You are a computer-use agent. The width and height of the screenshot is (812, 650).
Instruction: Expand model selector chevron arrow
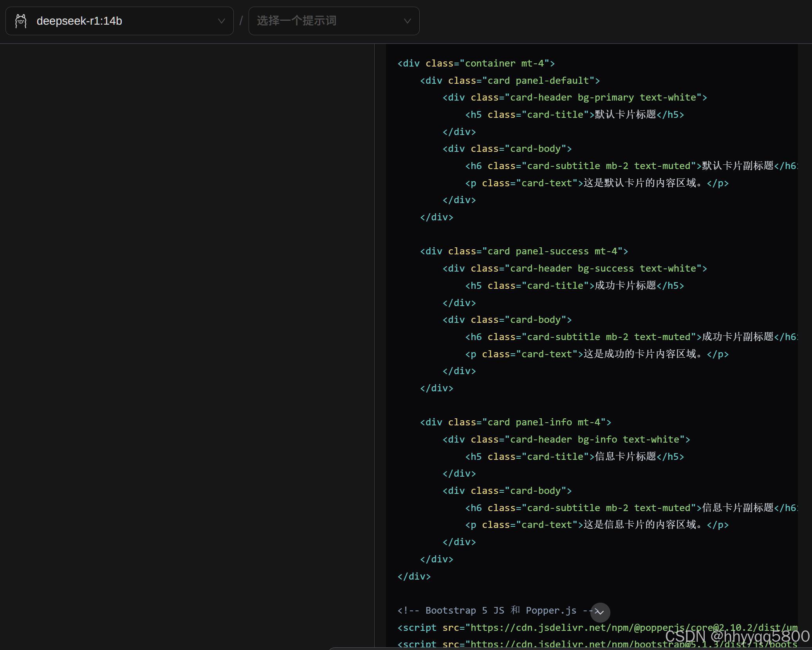pos(221,21)
